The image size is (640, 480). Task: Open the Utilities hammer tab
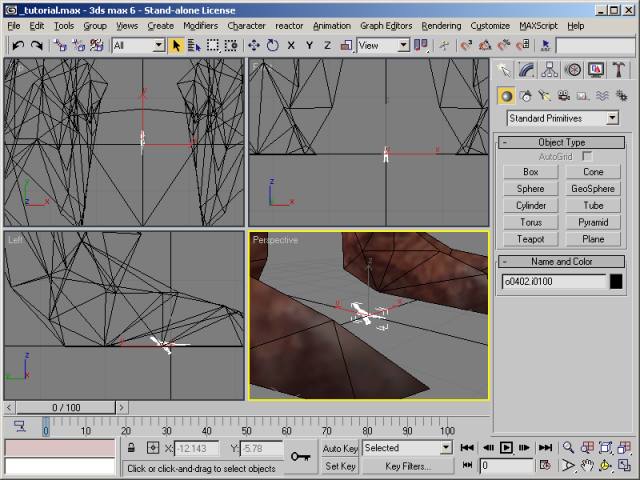[x=619, y=70]
